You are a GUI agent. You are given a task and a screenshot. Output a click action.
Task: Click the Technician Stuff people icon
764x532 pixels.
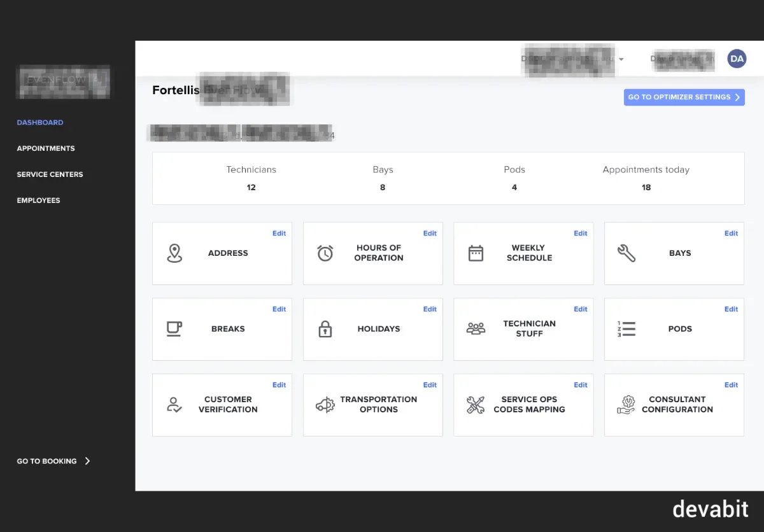(x=476, y=328)
